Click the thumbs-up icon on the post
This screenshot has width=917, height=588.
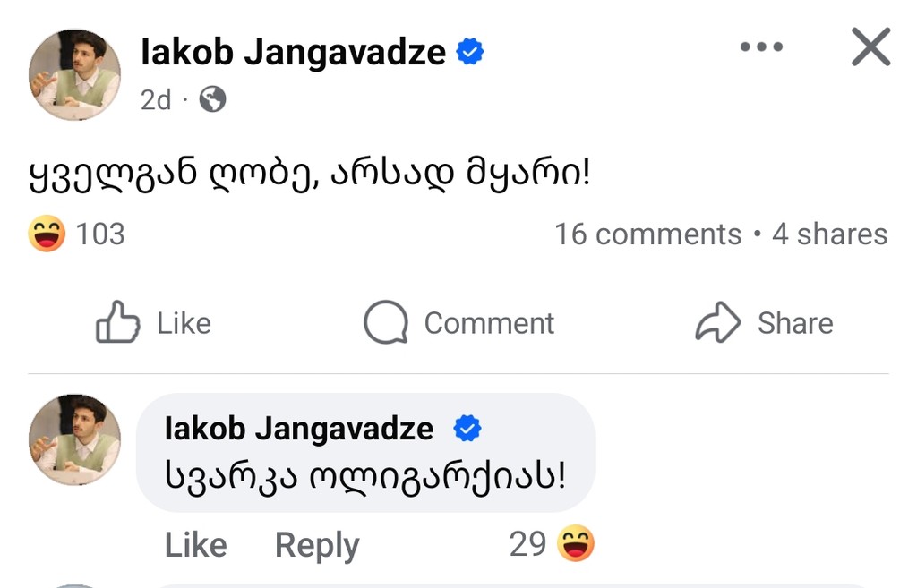pos(118,322)
